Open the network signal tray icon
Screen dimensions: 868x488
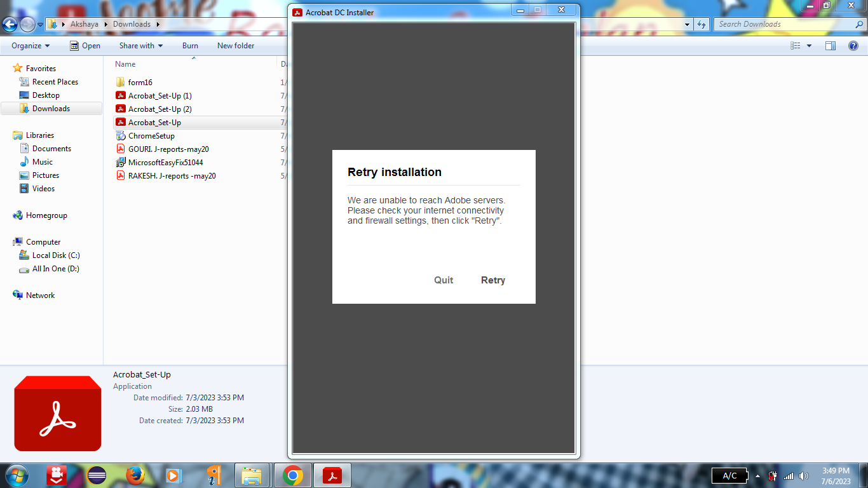[x=789, y=475]
